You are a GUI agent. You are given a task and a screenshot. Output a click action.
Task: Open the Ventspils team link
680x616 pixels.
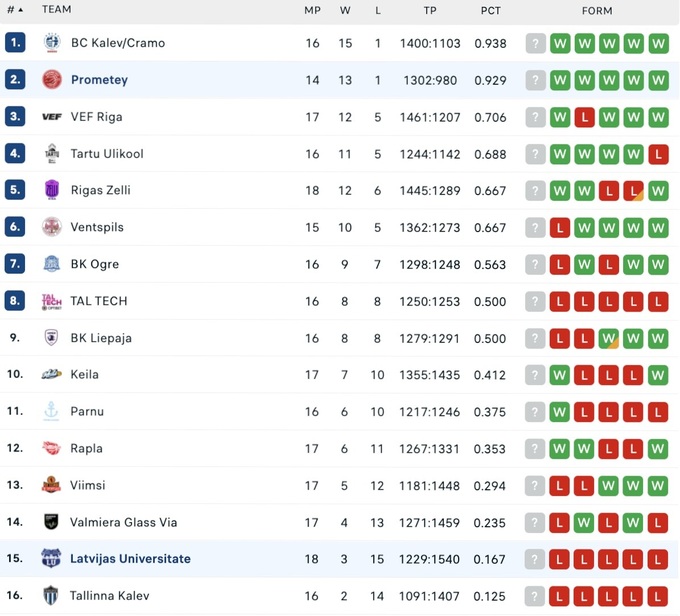point(97,227)
